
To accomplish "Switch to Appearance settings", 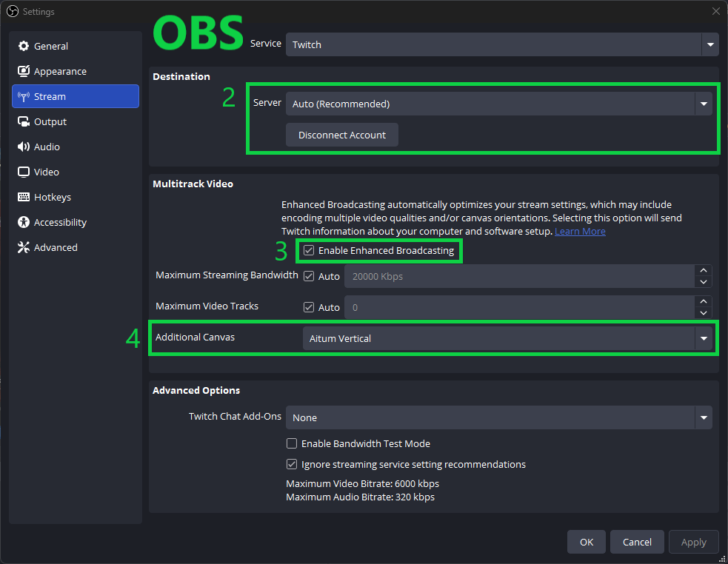I will pos(76,71).
